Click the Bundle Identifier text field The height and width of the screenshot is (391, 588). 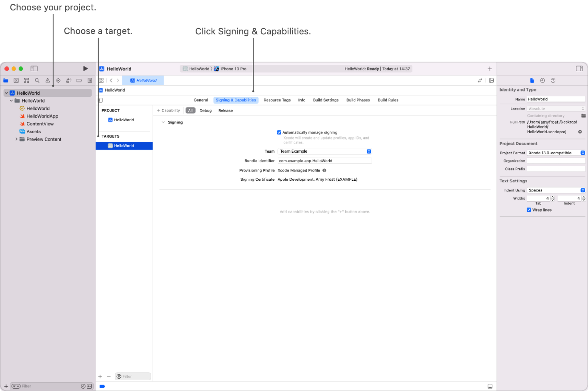[x=324, y=160]
